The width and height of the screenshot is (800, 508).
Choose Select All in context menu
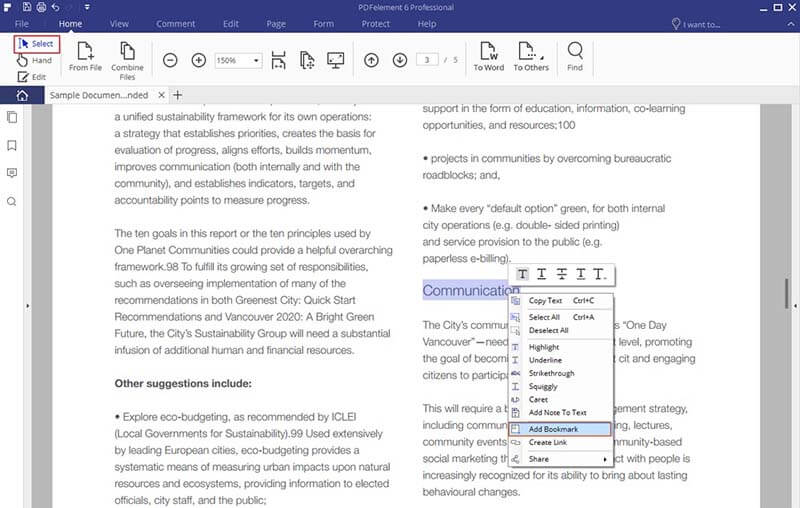(x=561, y=317)
